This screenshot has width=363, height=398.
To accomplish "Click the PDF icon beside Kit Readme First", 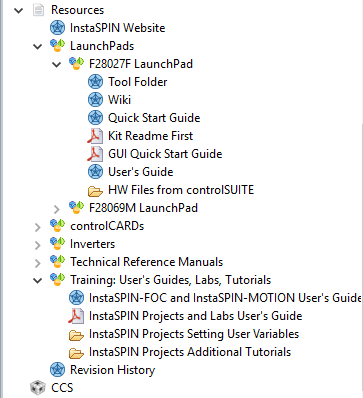I will [95, 136].
